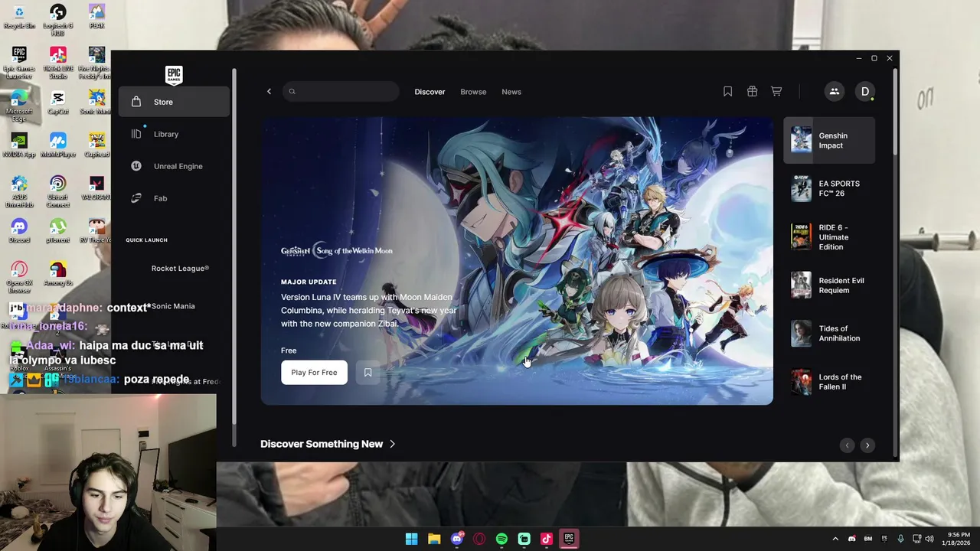Switch to the News tab
980x551 pixels.
click(x=511, y=92)
